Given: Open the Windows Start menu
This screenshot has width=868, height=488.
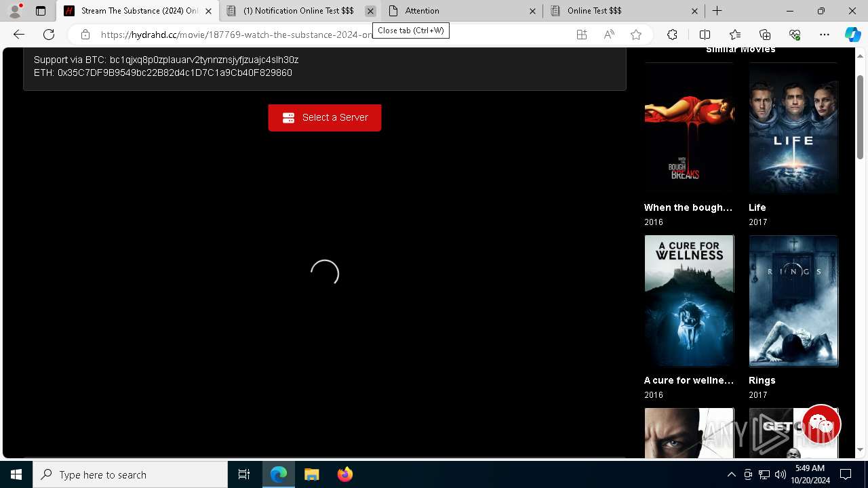Looking at the screenshot, I should pos(16,474).
